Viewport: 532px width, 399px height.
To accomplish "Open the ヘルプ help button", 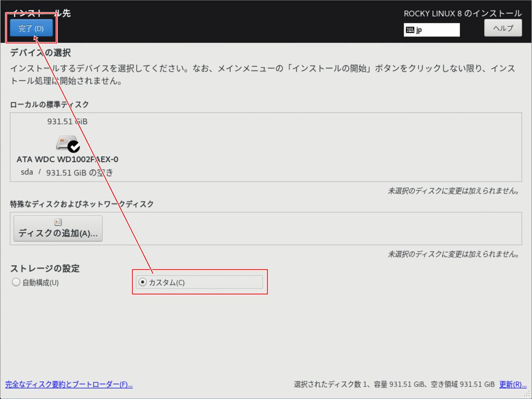I will (x=503, y=28).
